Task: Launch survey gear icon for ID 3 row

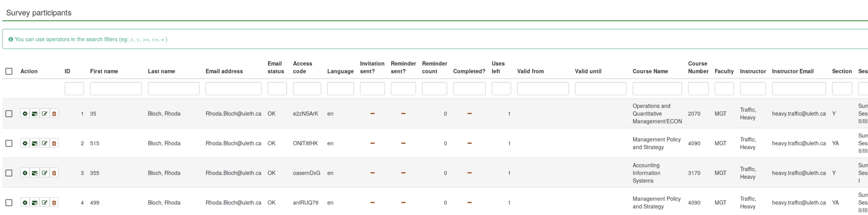Action: click(25, 173)
